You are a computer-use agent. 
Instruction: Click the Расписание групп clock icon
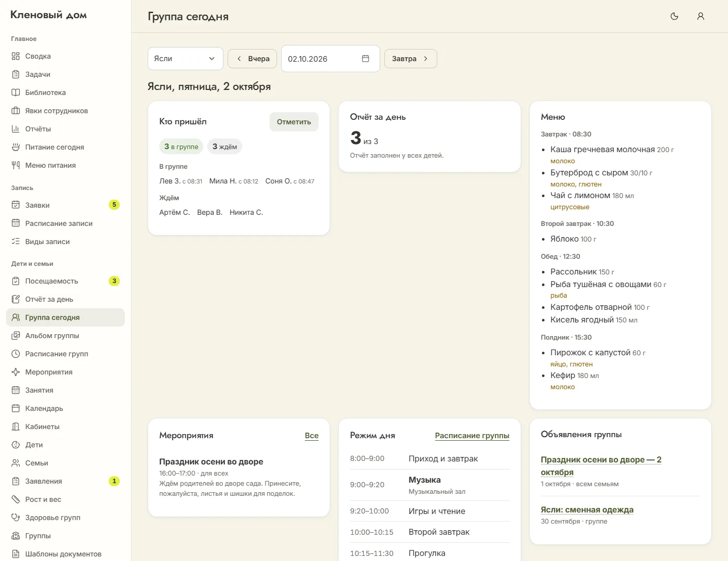tap(16, 354)
